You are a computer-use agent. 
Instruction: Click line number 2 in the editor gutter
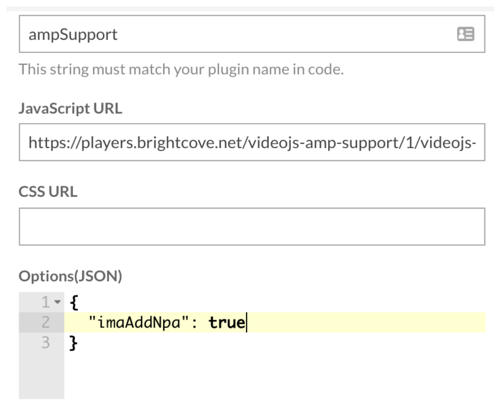(x=46, y=322)
